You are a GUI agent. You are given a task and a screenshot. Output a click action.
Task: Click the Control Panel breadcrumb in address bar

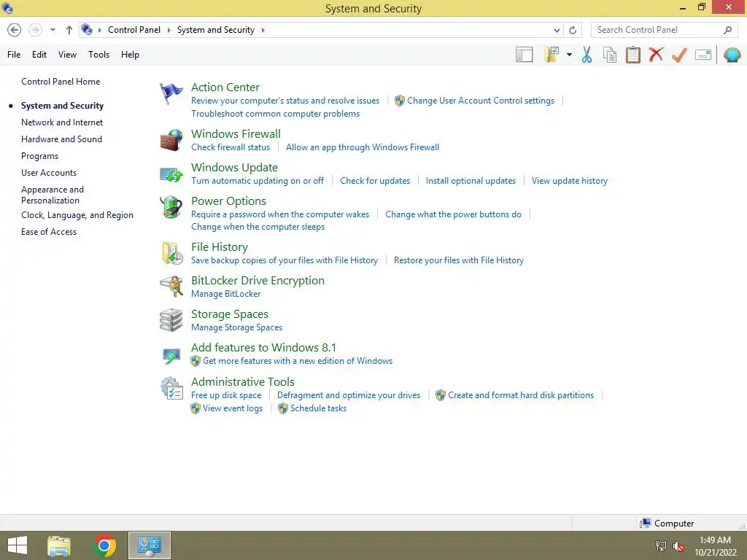(x=134, y=30)
